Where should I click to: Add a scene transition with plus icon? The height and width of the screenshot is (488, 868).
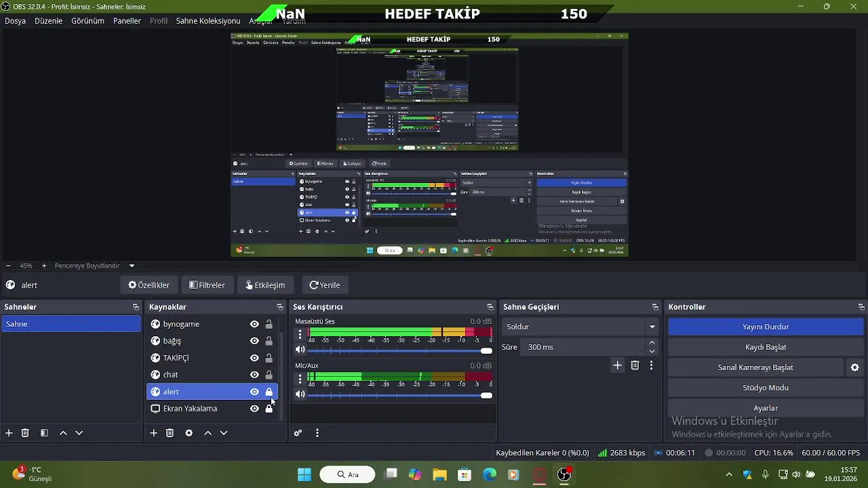tap(617, 365)
